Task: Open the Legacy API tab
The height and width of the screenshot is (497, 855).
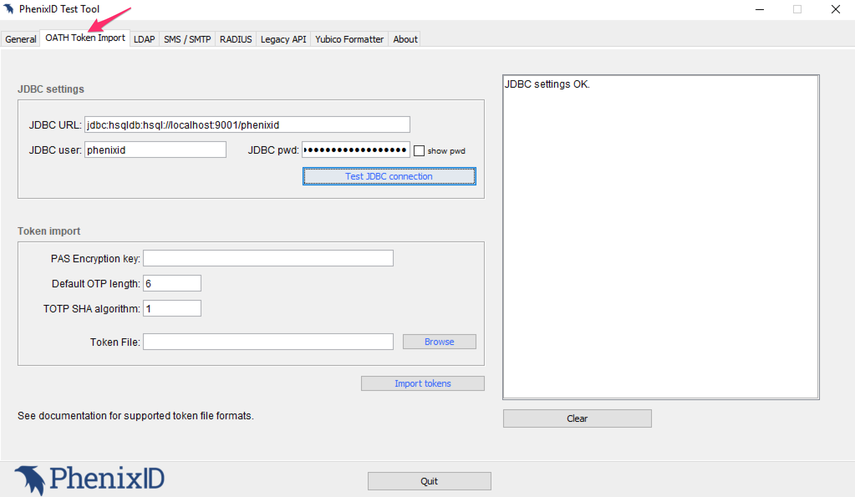Action: coord(283,39)
